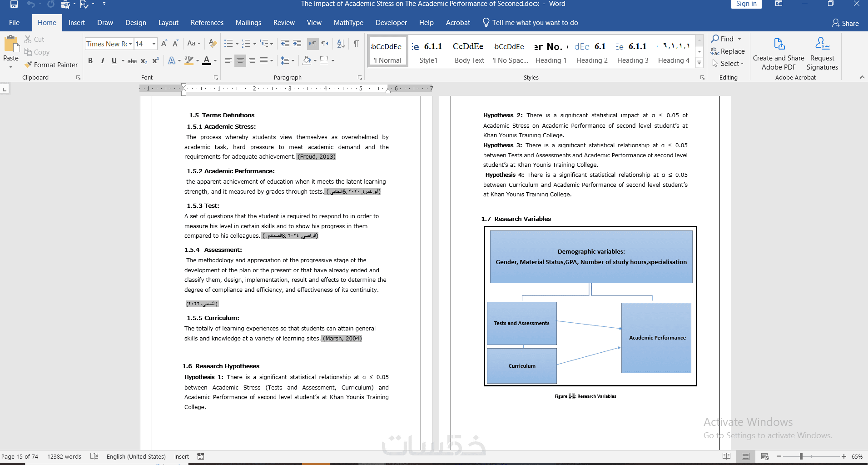This screenshot has height=465, width=868.
Task: Apply the Heading 1 style
Action: pos(551,52)
